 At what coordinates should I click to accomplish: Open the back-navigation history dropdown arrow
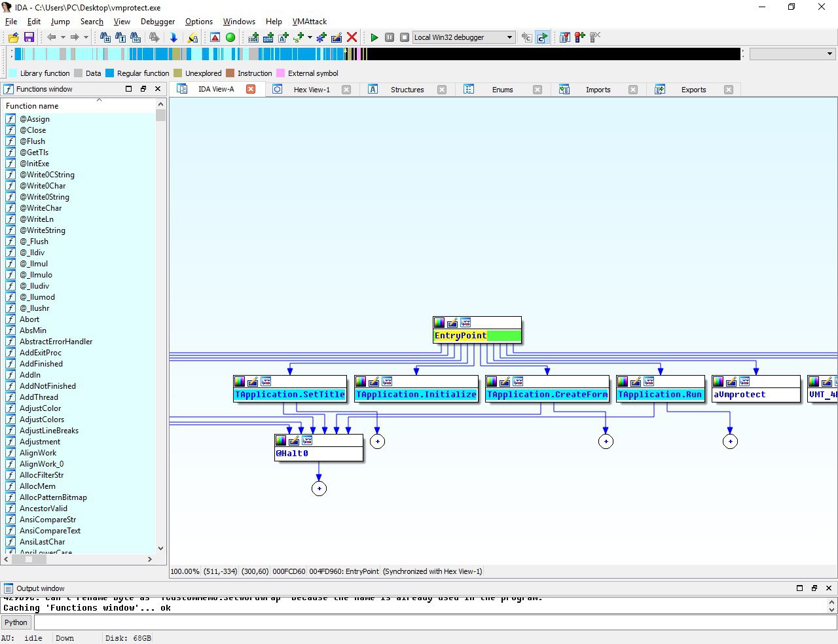(x=63, y=37)
